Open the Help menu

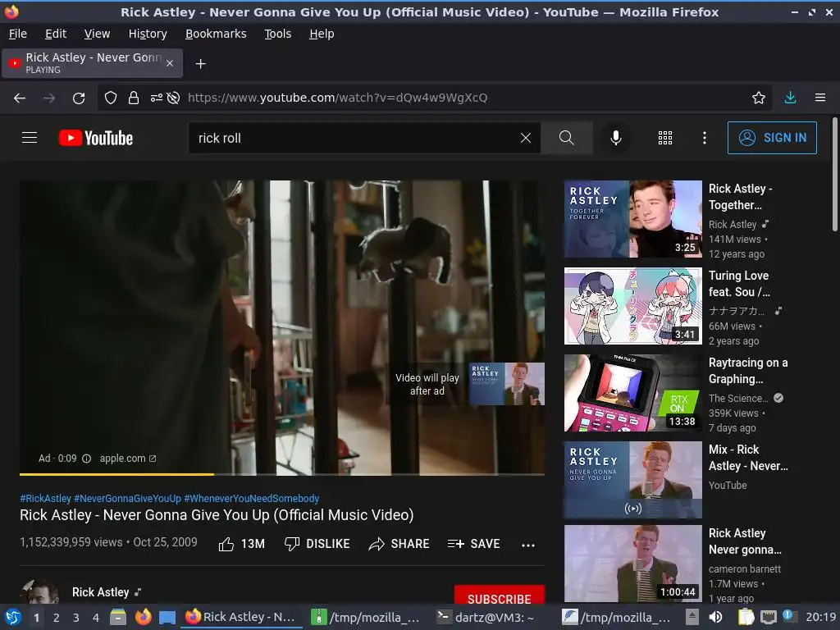tap(322, 34)
